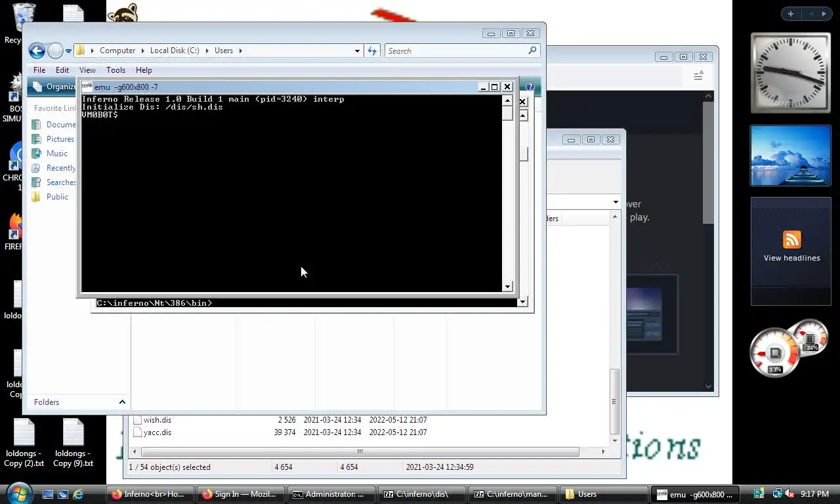Click the Organize toolbar button
The image size is (840, 504).
click(x=54, y=87)
